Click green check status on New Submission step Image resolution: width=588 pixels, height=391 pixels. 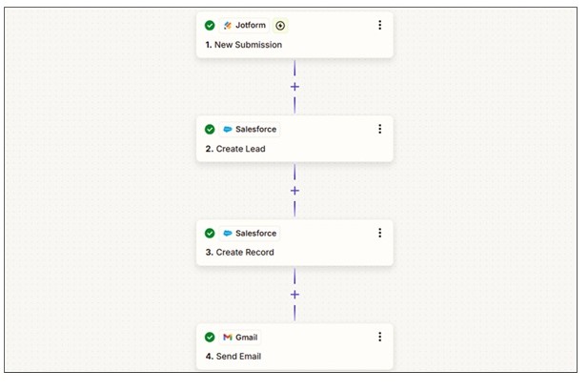pyautogui.click(x=210, y=26)
